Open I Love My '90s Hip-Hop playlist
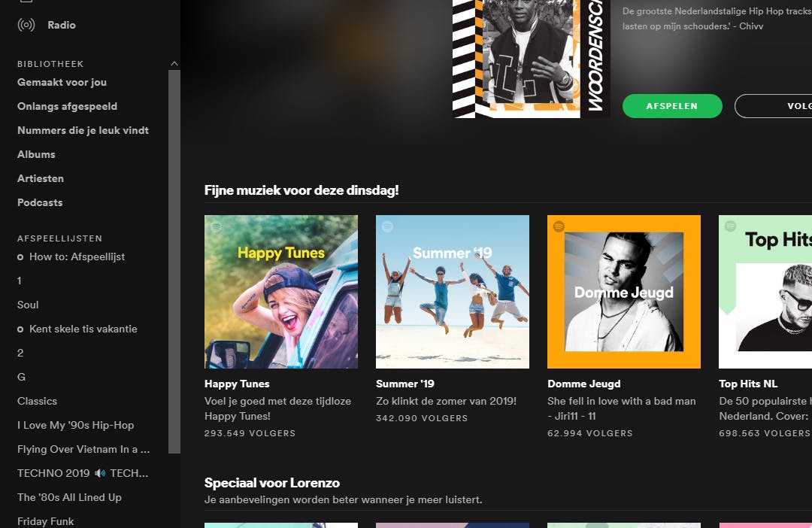The width and height of the screenshot is (812, 528). coord(76,426)
